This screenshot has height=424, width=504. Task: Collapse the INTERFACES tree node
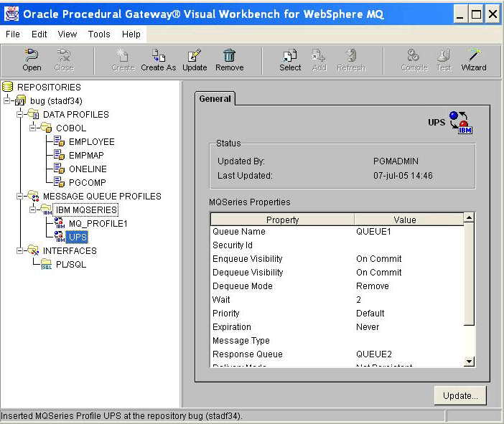(x=20, y=251)
